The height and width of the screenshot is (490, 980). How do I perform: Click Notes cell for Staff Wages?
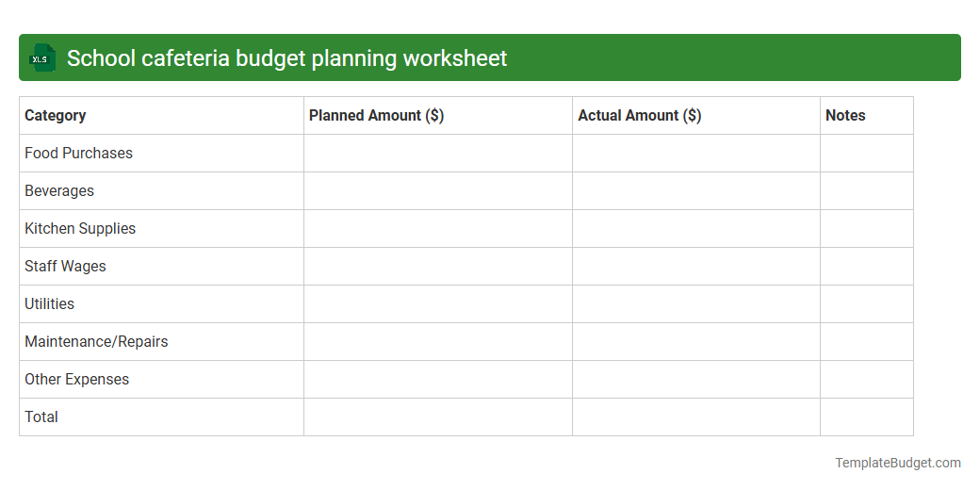click(x=867, y=267)
